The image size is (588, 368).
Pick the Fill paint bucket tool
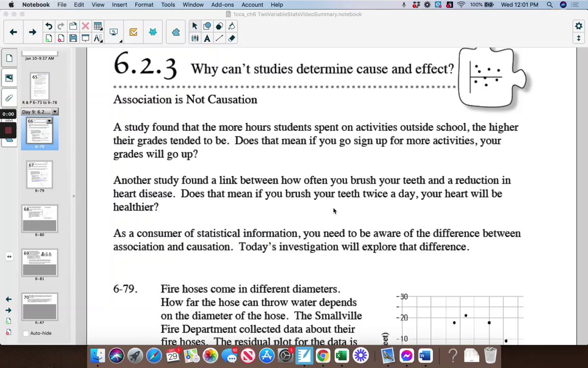pyautogui.click(x=232, y=26)
